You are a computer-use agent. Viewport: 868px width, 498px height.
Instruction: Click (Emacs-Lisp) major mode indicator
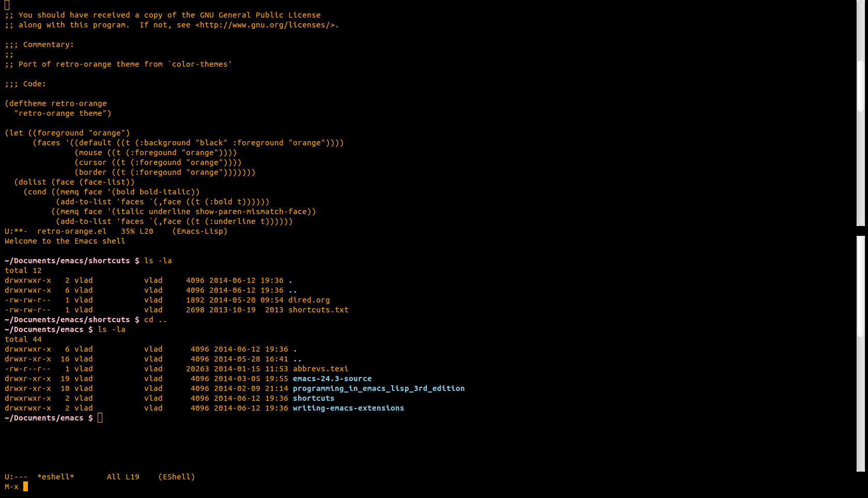[x=200, y=231]
